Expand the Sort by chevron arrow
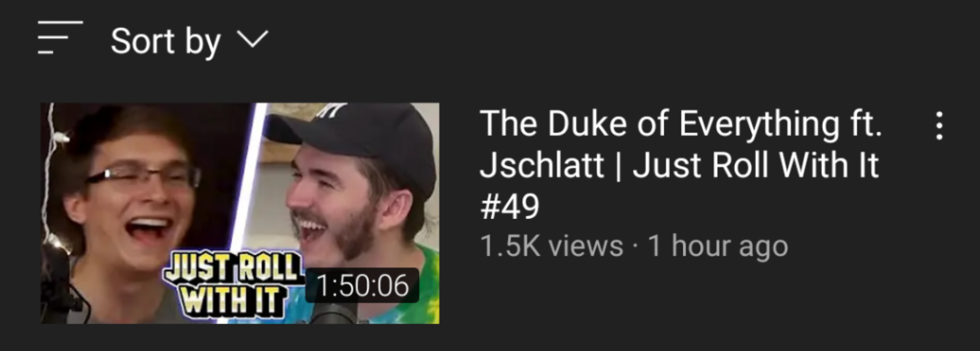 pyautogui.click(x=253, y=39)
